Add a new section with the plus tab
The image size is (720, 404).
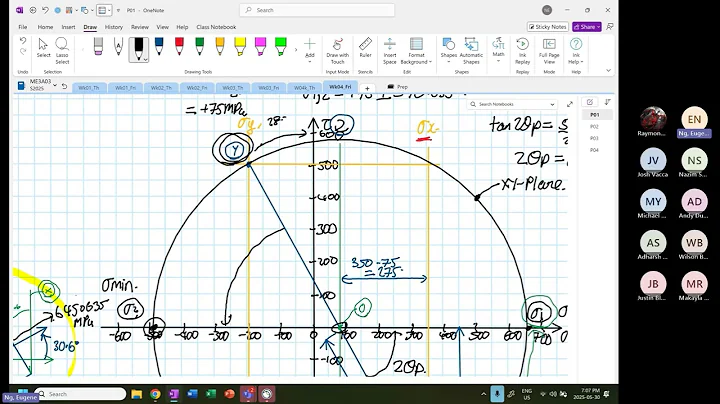pos(367,88)
